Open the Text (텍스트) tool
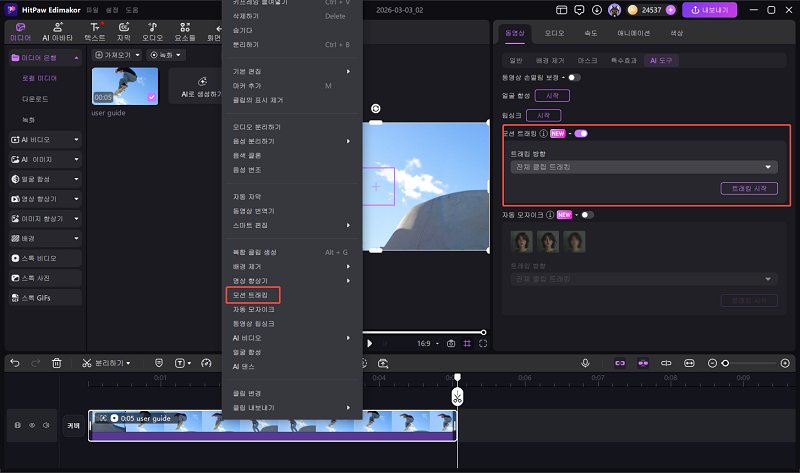Screen dimensions: 800x473 pos(94,32)
